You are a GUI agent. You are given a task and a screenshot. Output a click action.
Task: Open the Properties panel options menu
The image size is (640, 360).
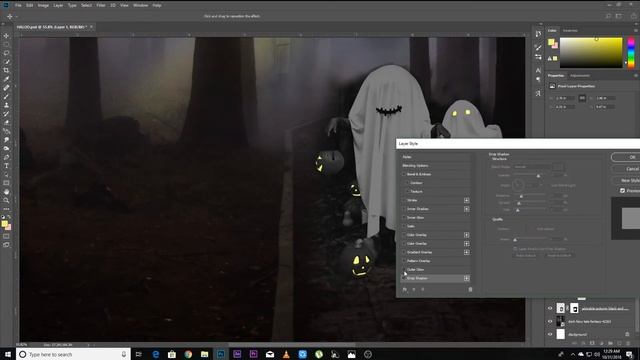636,76
